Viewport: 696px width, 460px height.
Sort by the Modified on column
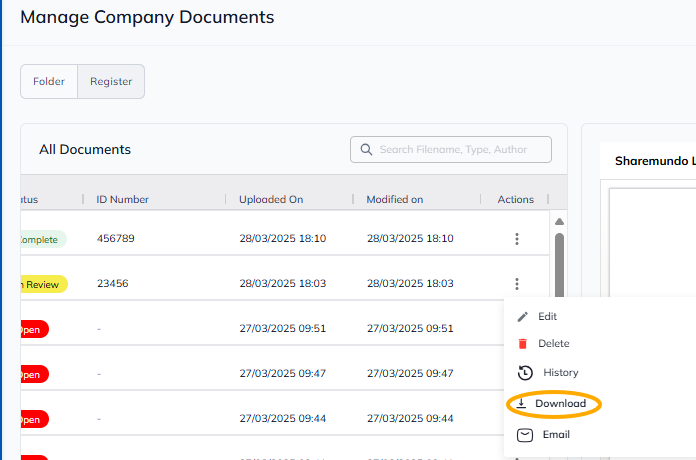click(394, 200)
